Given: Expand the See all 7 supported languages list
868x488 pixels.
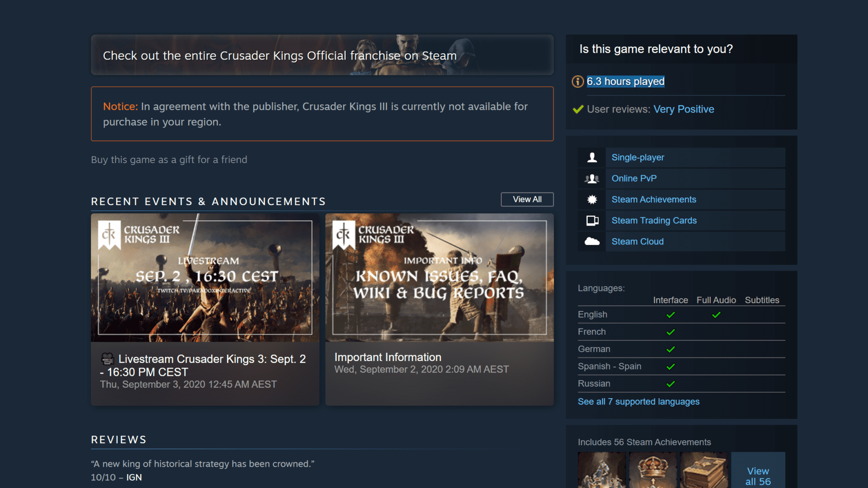Looking at the screenshot, I should coord(638,402).
